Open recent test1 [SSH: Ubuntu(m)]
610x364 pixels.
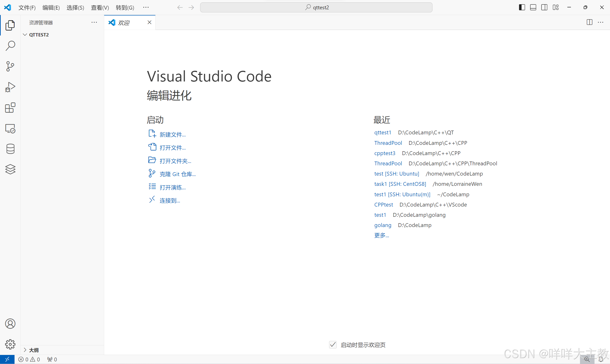[x=402, y=194]
